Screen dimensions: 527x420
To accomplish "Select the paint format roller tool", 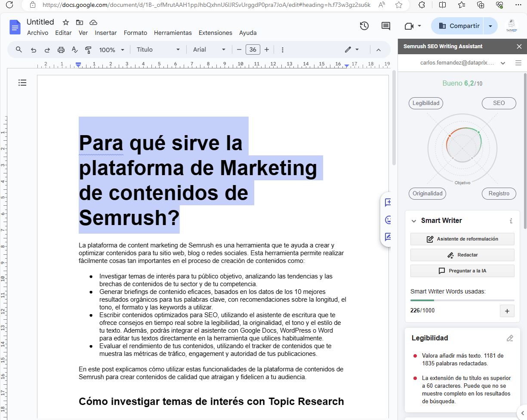I will coord(88,50).
